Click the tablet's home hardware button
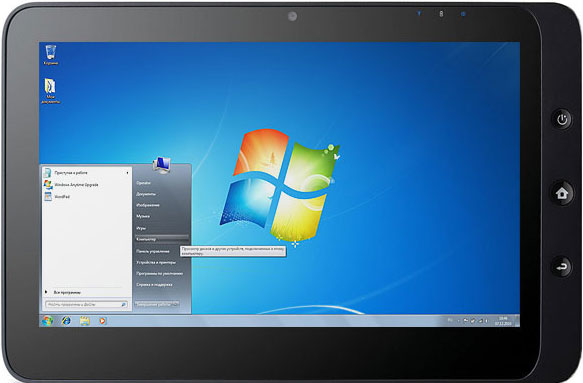 pos(562,193)
